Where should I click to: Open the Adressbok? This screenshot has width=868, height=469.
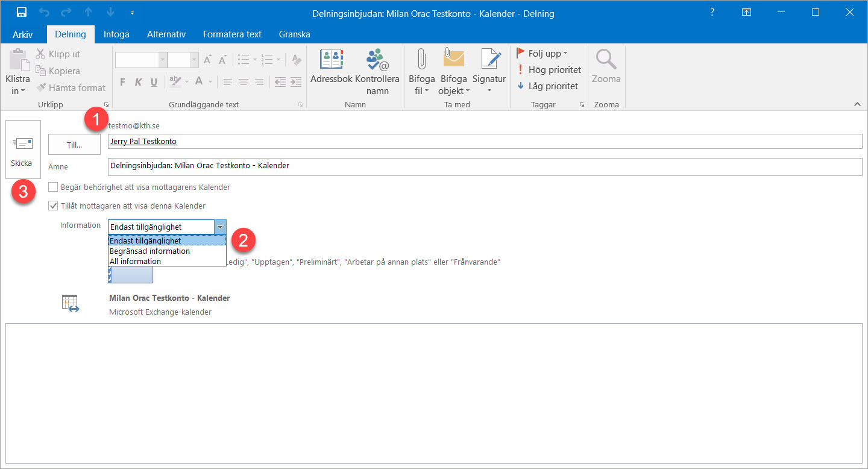pyautogui.click(x=331, y=66)
